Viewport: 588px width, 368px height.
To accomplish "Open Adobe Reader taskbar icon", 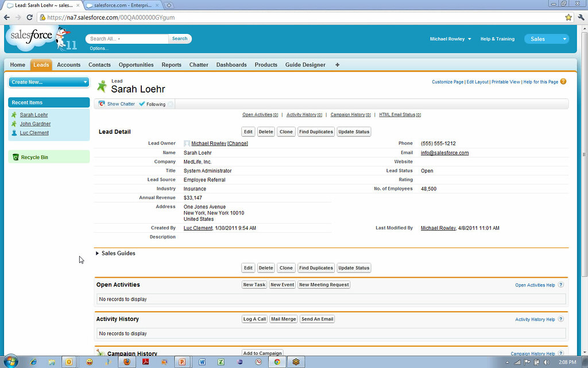I will pyautogui.click(x=145, y=362).
